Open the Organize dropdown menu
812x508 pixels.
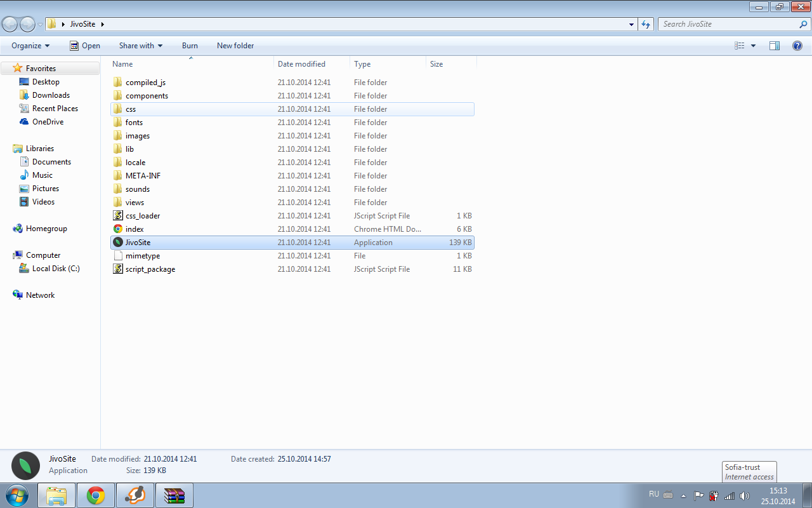(30, 46)
